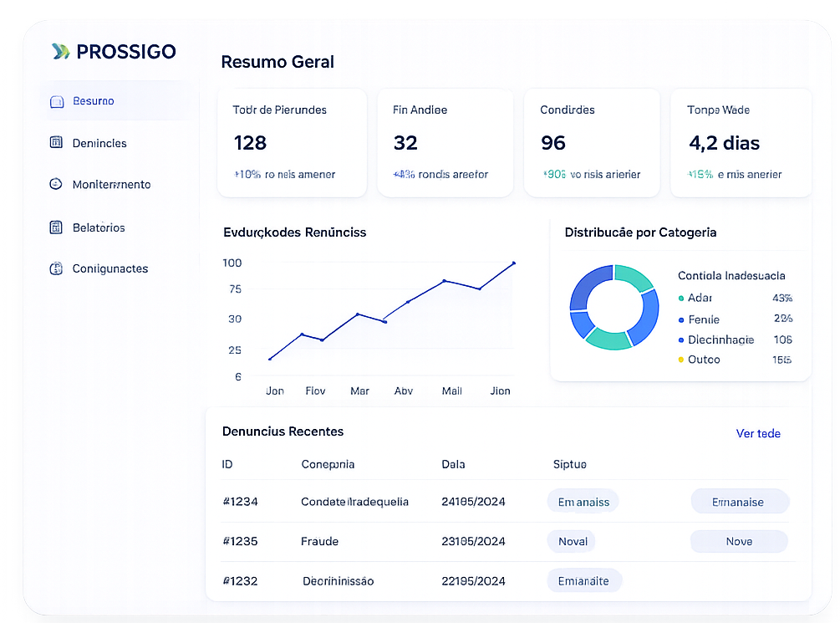Follow the Ver tede link
The width and height of the screenshot is (840, 623).
click(x=758, y=433)
